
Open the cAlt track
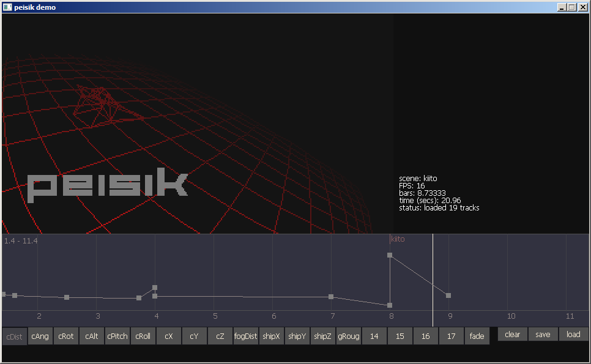tap(92, 336)
